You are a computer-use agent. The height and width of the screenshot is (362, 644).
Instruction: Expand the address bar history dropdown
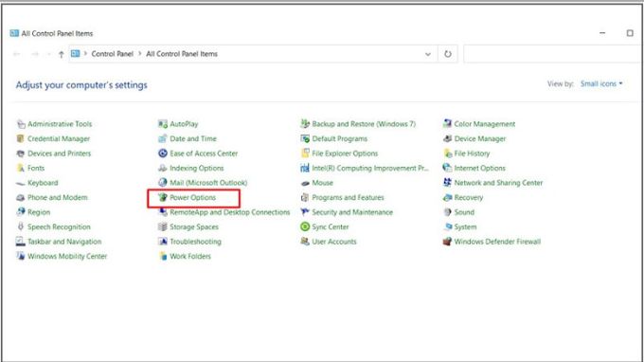click(428, 54)
